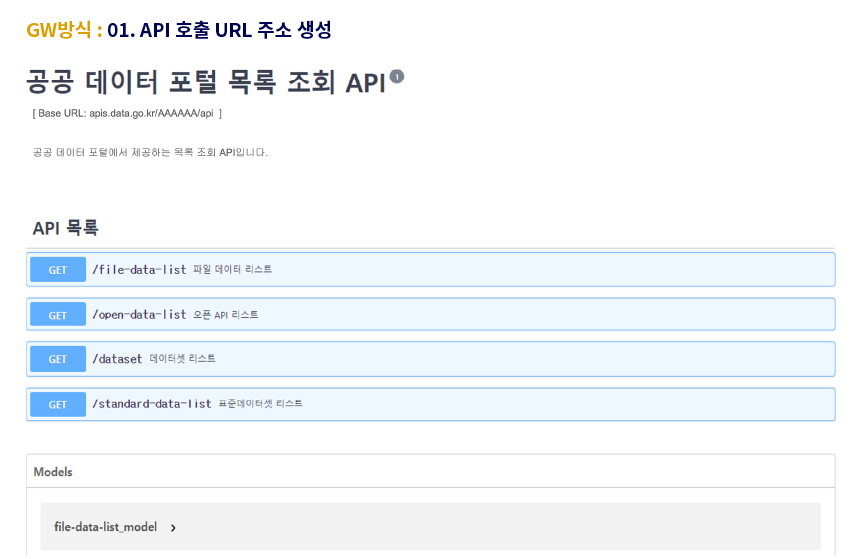Image resolution: width=861 pixels, height=559 pixels.
Task: Click the GET badge for /file-data-list
Action: click(58, 270)
